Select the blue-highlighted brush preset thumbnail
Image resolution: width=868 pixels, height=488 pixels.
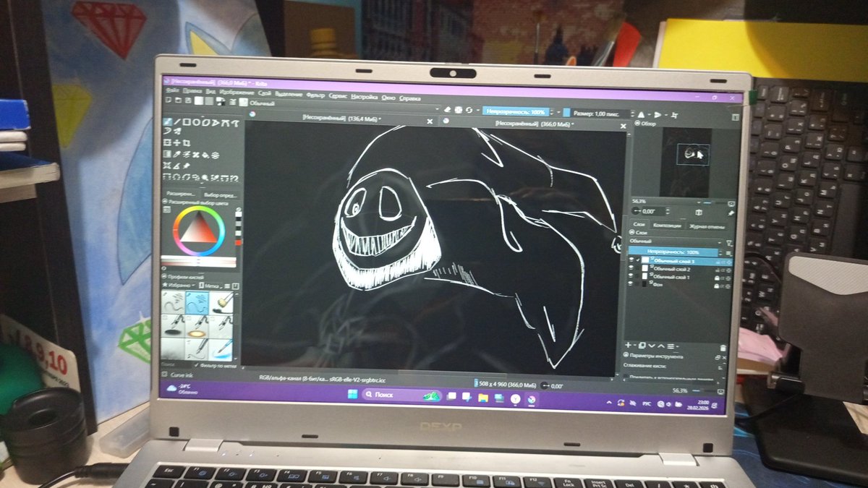pos(197,302)
